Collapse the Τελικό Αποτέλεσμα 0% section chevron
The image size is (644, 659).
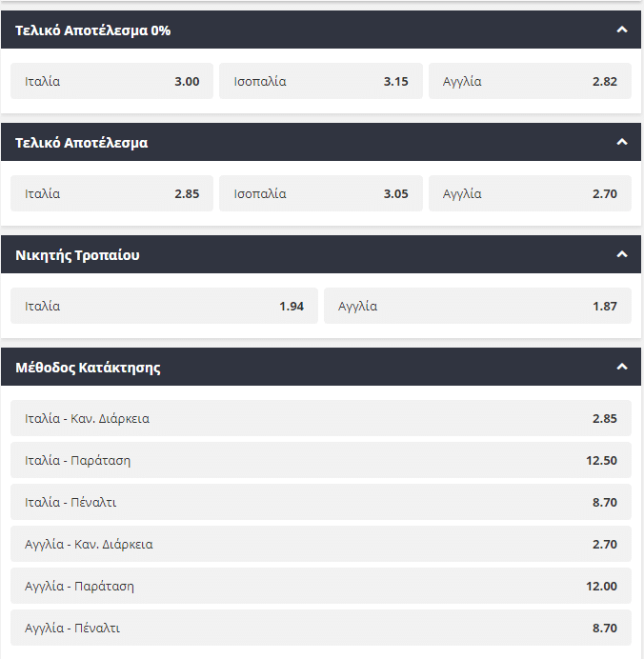click(622, 30)
